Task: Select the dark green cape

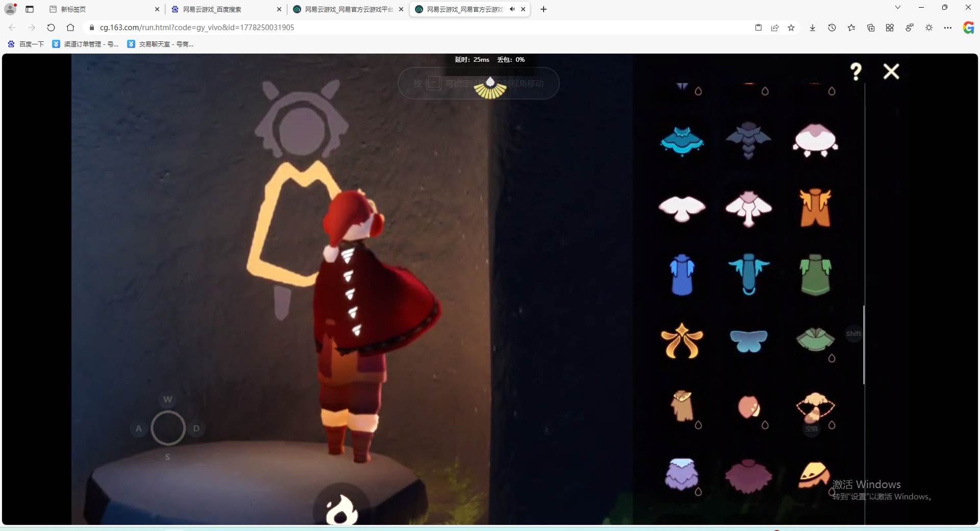Action: (815, 275)
